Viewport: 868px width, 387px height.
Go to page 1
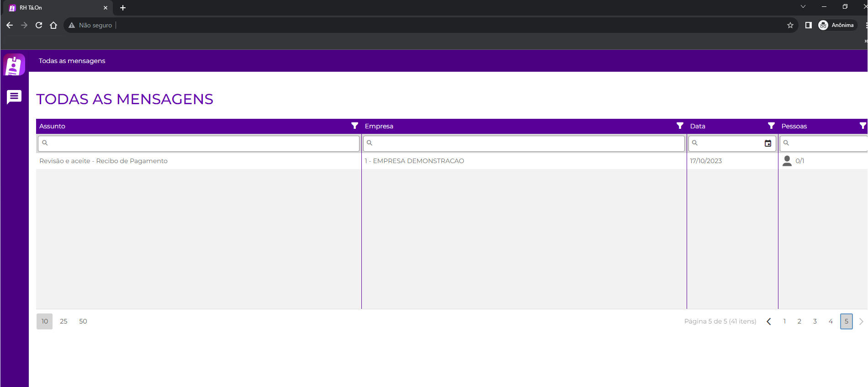tap(784, 322)
